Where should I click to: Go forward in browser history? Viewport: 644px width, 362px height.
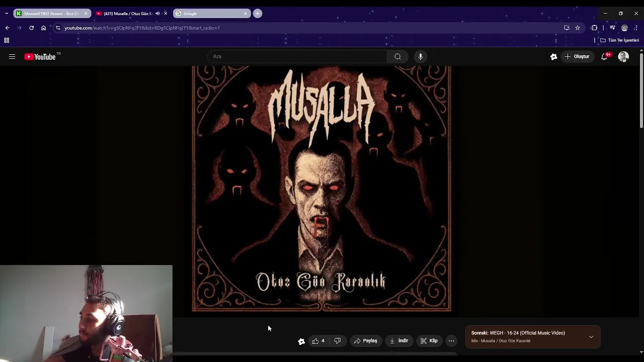pyautogui.click(x=19, y=28)
